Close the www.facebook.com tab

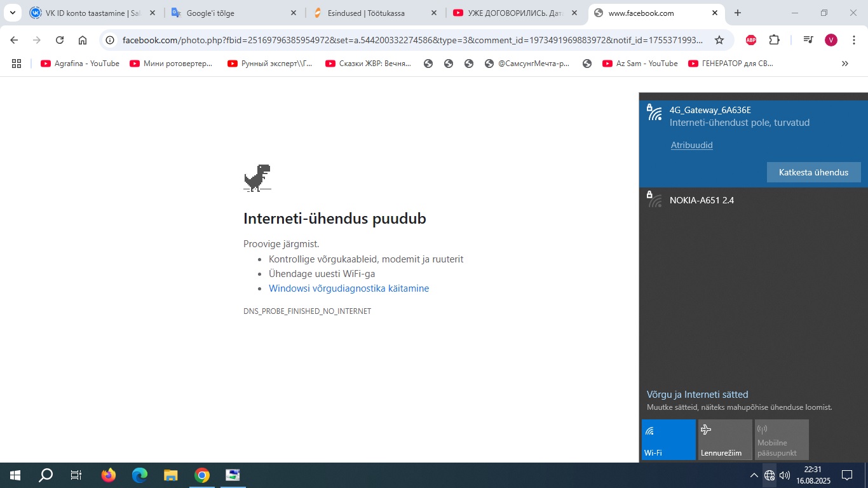(x=715, y=13)
